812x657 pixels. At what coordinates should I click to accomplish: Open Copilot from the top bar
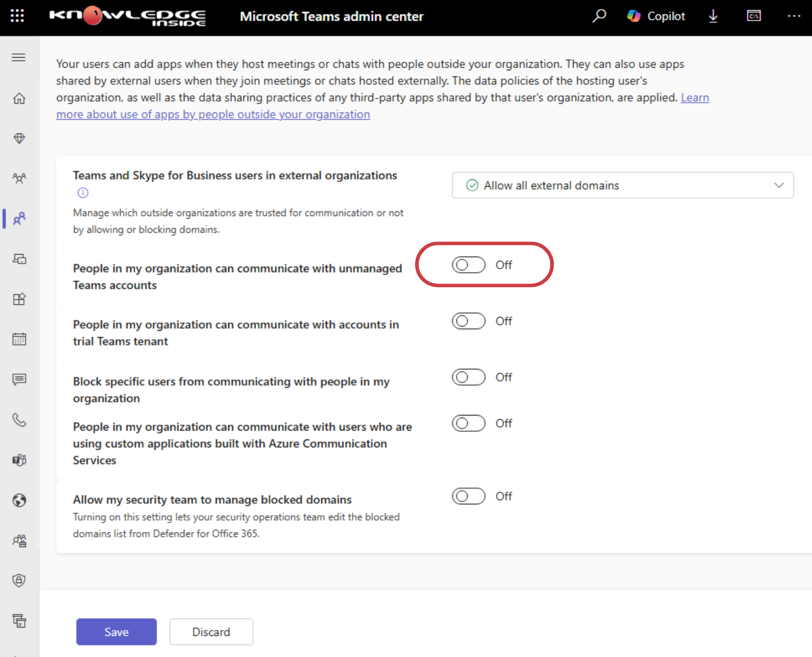point(656,16)
